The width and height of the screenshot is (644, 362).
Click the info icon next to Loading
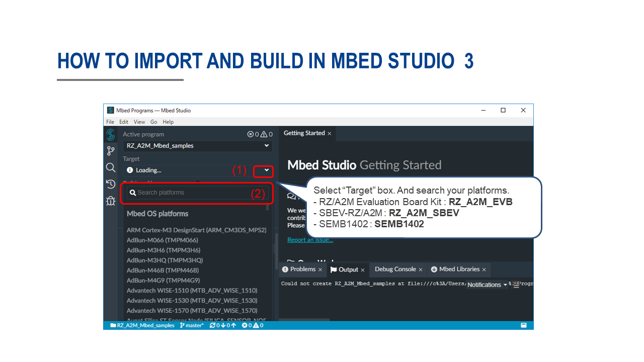click(x=130, y=170)
